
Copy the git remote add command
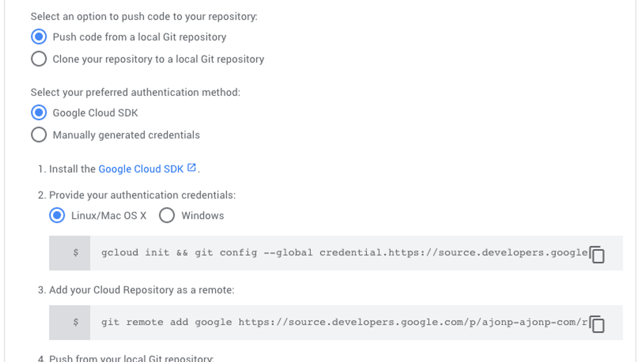click(597, 324)
